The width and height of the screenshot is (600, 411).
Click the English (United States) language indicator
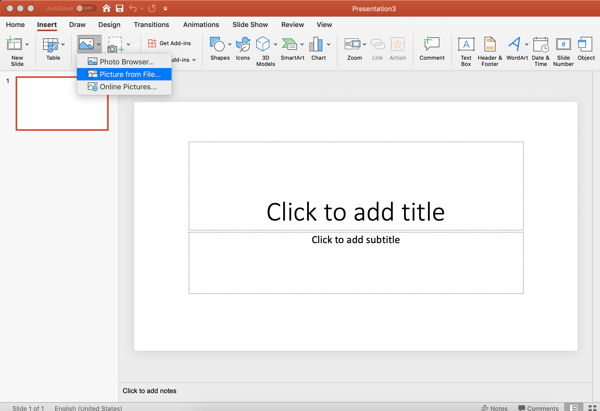tap(88, 408)
